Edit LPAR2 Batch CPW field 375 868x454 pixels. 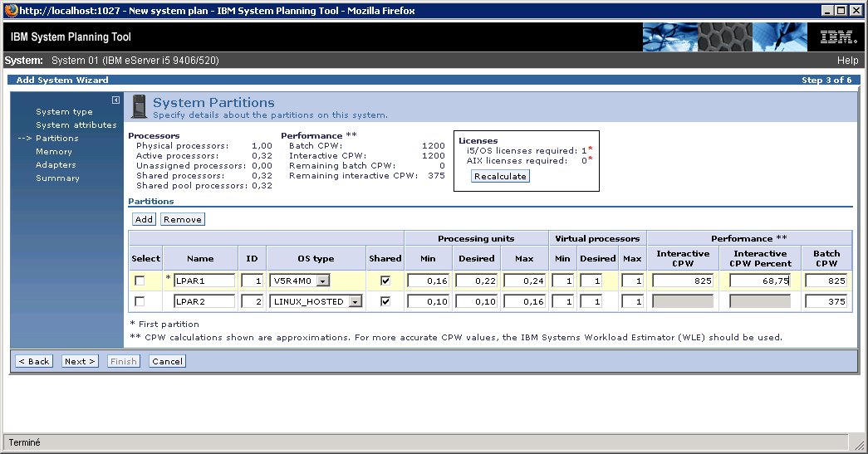(826, 301)
